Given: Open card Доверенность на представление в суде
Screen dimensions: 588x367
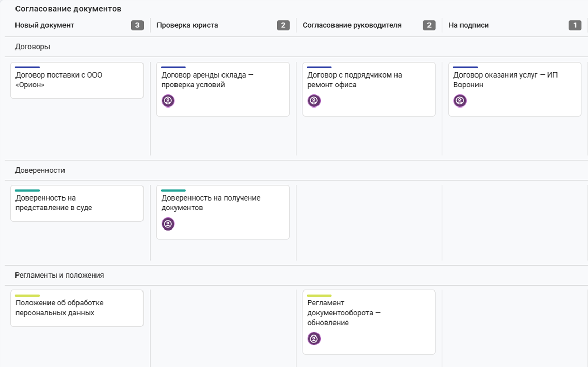Looking at the screenshot, I should coord(77,203).
